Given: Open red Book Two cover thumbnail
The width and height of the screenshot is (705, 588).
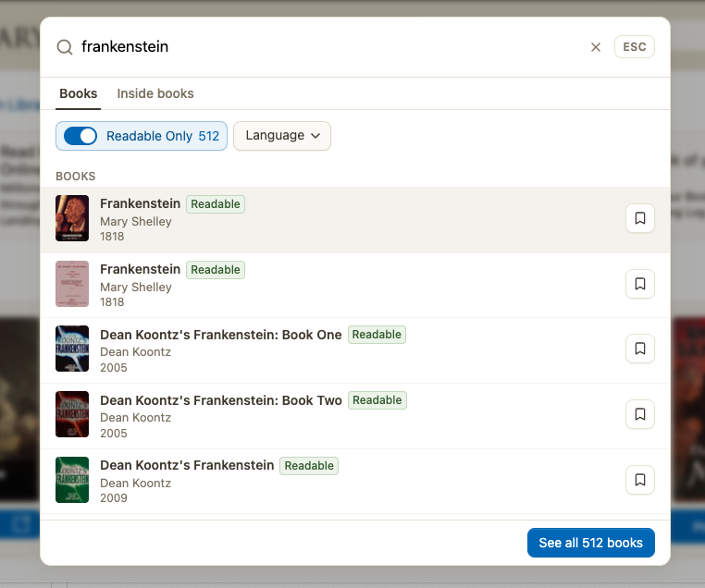Looking at the screenshot, I should tap(72, 414).
